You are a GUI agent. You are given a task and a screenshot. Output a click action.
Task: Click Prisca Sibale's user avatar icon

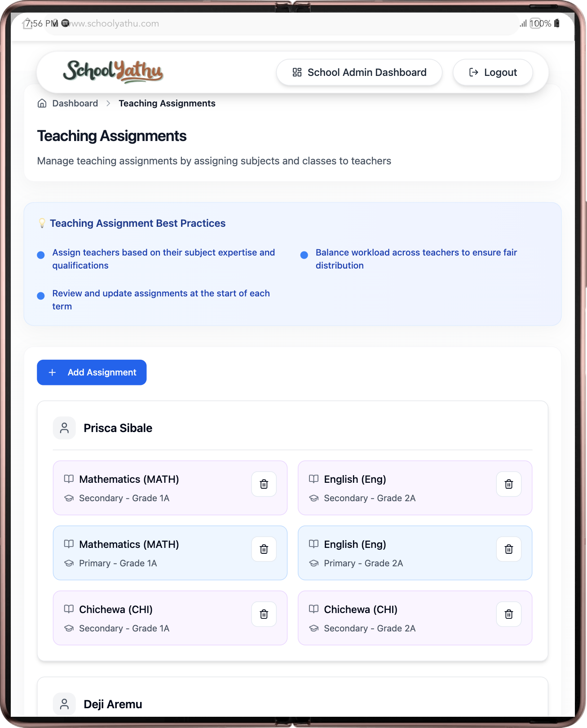pos(64,428)
